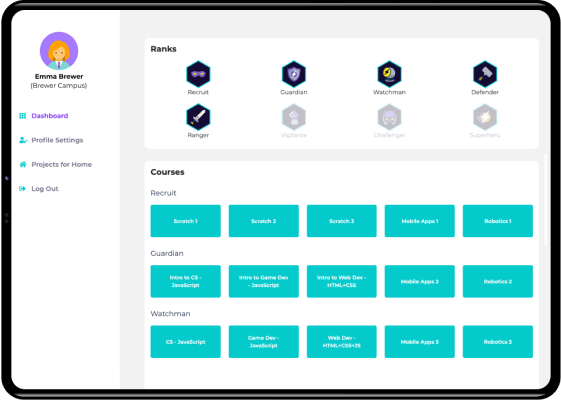Select the Robotics 2 course tile
This screenshot has width=561, height=400.
click(498, 281)
